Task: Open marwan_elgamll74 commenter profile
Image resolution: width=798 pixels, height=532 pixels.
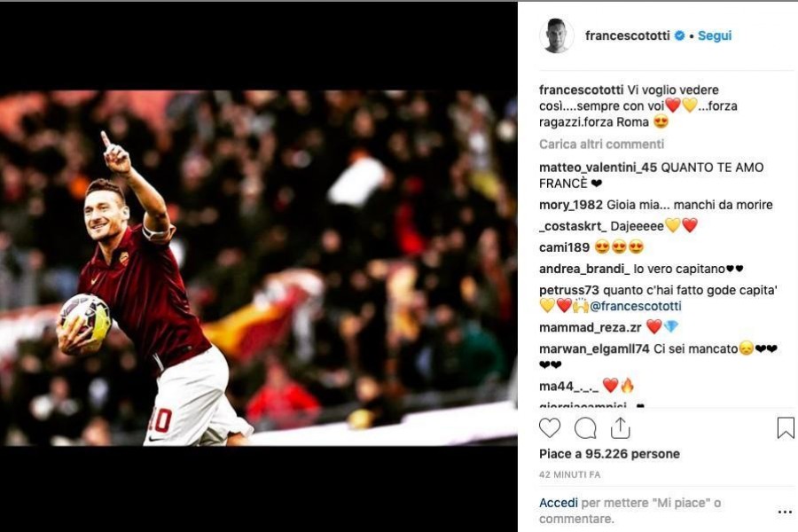Action: point(594,348)
